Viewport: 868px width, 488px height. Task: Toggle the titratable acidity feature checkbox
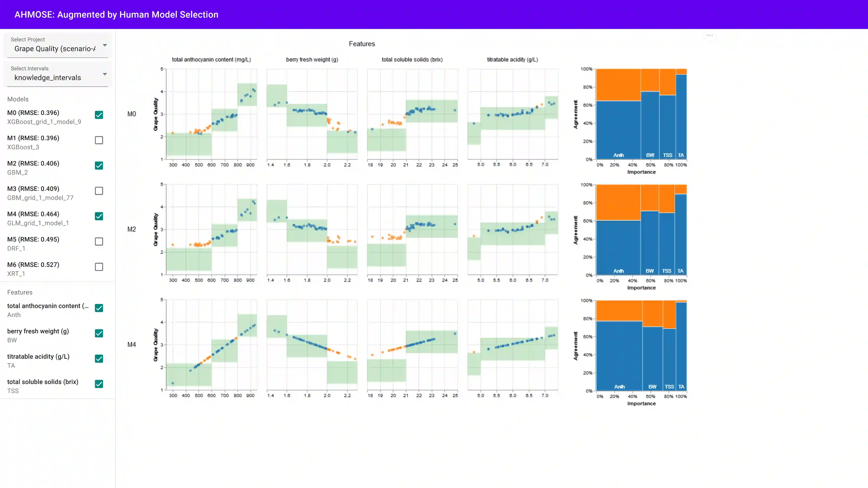[x=99, y=359]
